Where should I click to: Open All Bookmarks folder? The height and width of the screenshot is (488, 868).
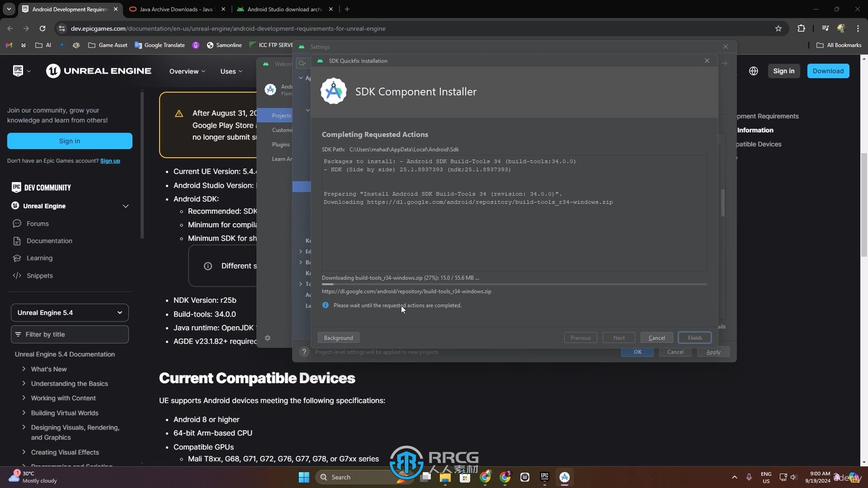[x=839, y=45]
